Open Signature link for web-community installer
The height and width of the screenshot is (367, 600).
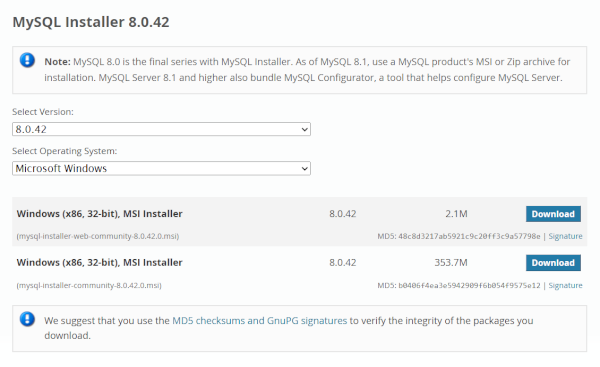click(x=565, y=236)
